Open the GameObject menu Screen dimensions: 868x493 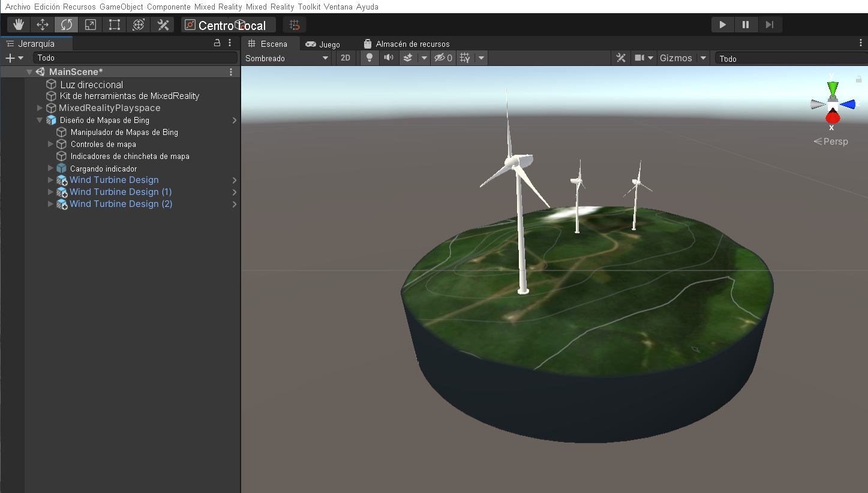121,7
